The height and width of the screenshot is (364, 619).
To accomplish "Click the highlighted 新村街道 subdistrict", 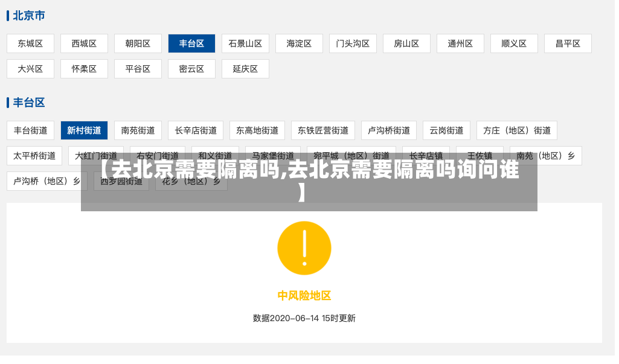I will [x=84, y=130].
